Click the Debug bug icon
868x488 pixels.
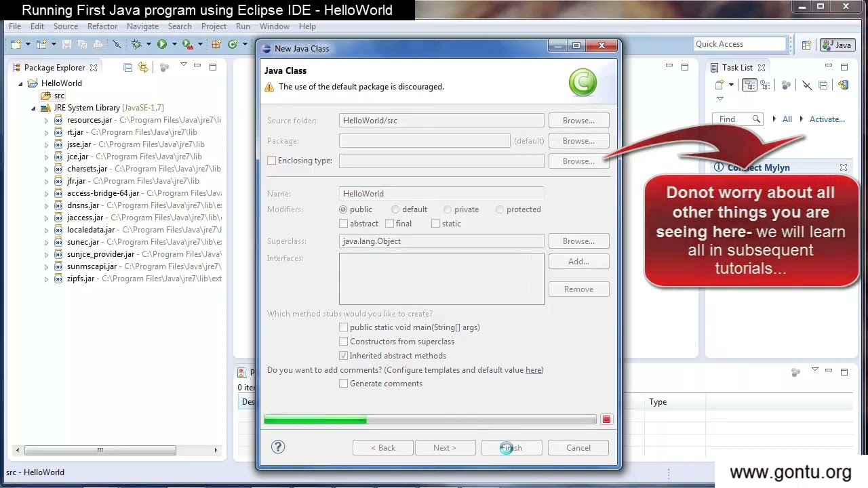[x=136, y=44]
